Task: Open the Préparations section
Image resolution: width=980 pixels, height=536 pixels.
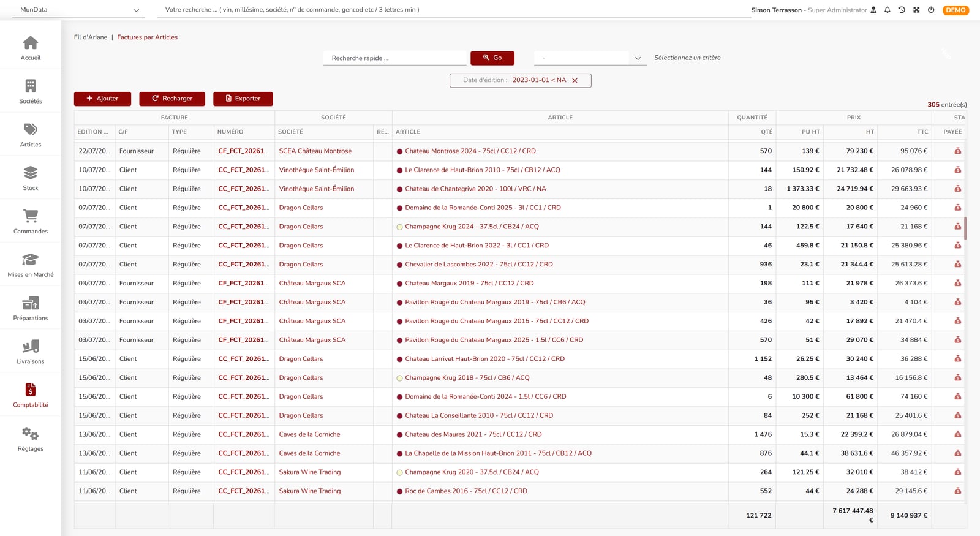Action: pos(31,309)
